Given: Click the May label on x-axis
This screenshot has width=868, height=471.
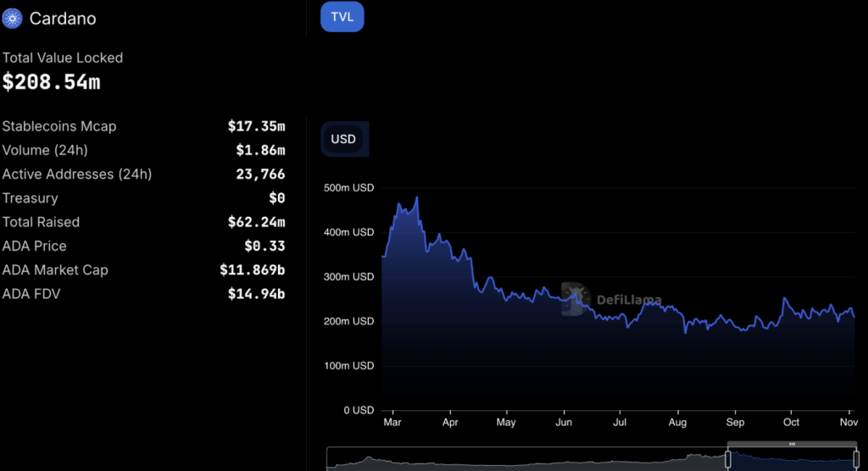Looking at the screenshot, I should pyautogui.click(x=506, y=423).
